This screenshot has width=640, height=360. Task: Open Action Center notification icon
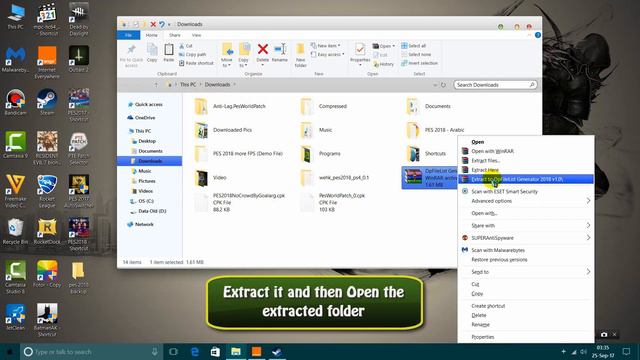tap(627, 351)
